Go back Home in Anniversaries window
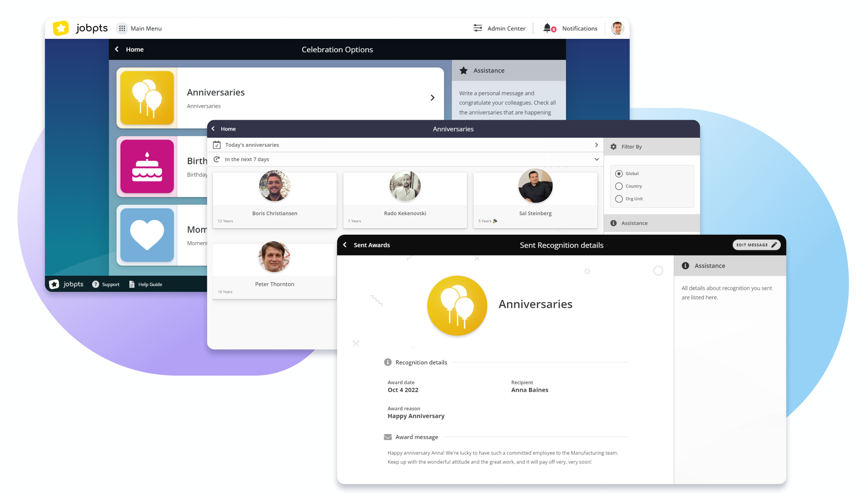The height and width of the screenshot is (496, 868). pos(213,129)
